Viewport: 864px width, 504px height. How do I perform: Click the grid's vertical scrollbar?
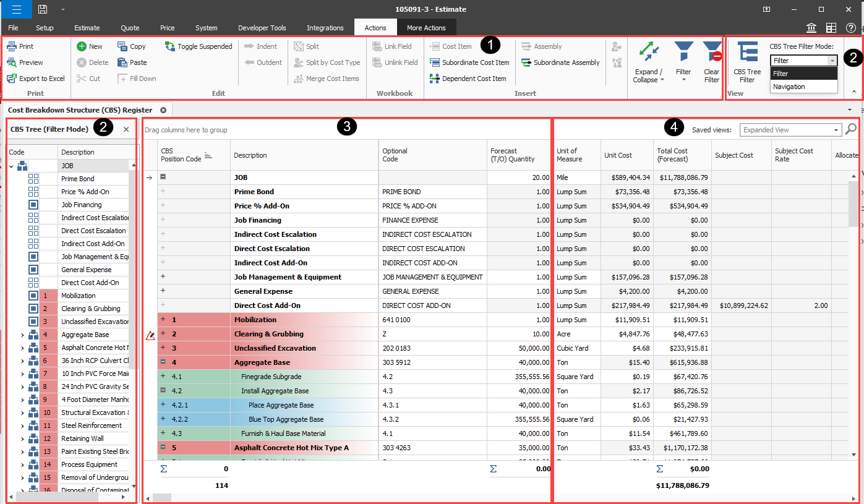853,204
